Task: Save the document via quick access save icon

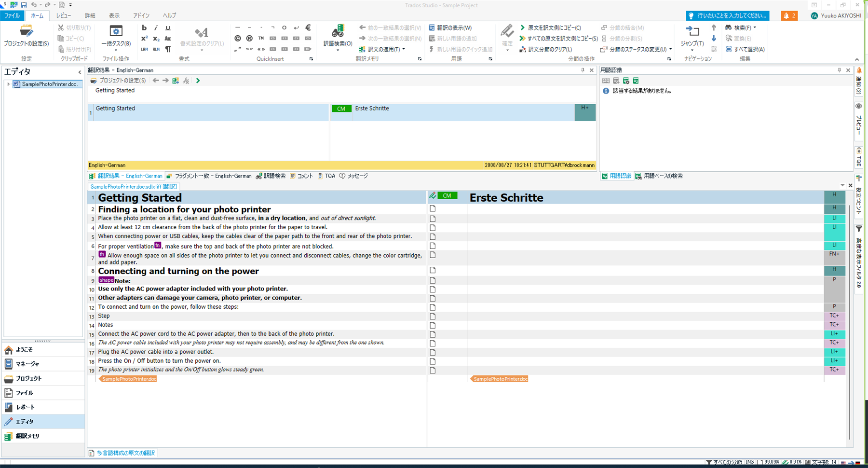Action: pos(24,5)
